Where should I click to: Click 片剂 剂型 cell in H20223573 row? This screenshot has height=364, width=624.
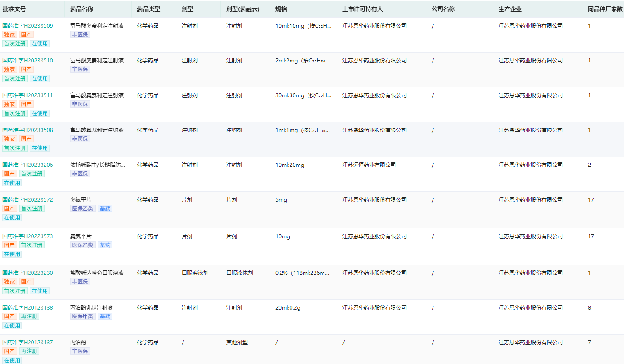pos(187,236)
